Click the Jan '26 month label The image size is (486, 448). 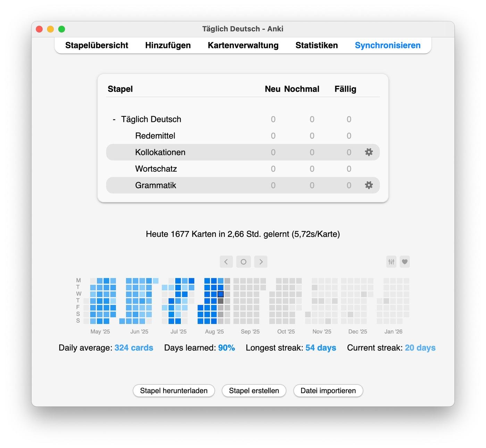[393, 332]
